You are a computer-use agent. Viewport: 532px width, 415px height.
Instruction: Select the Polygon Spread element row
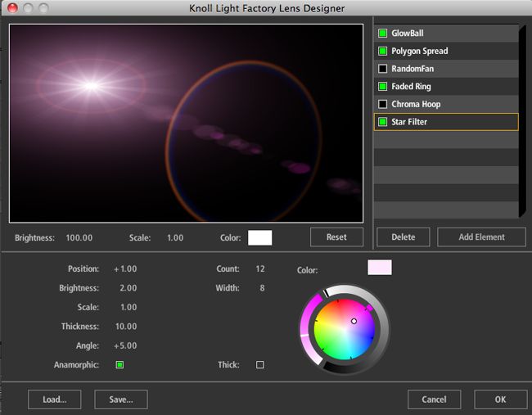coord(446,51)
